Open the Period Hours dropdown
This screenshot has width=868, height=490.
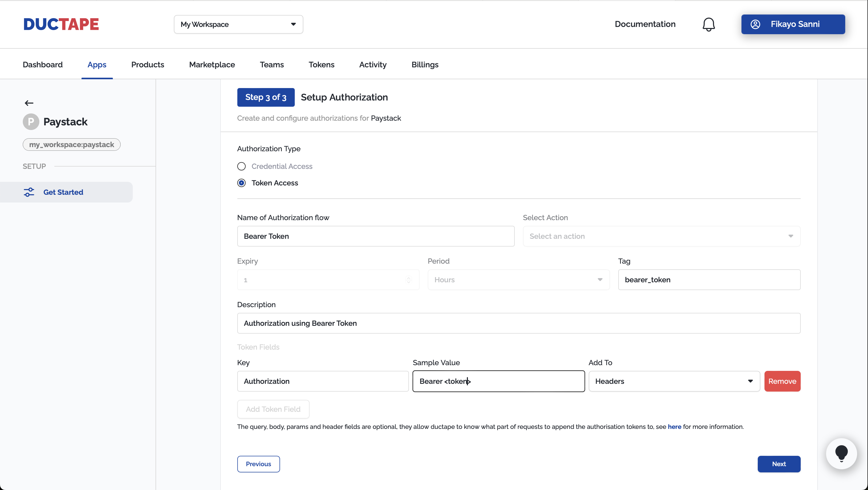tap(518, 279)
